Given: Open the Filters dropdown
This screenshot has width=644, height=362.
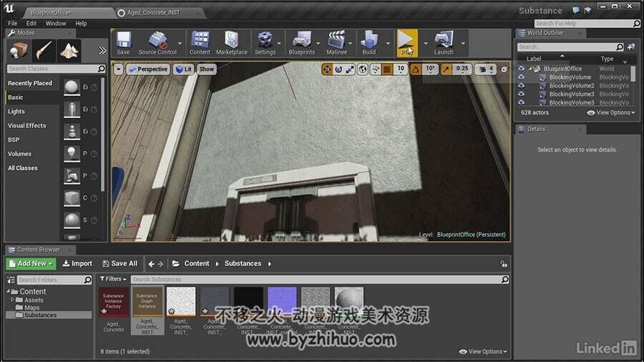Looking at the screenshot, I should [x=113, y=279].
